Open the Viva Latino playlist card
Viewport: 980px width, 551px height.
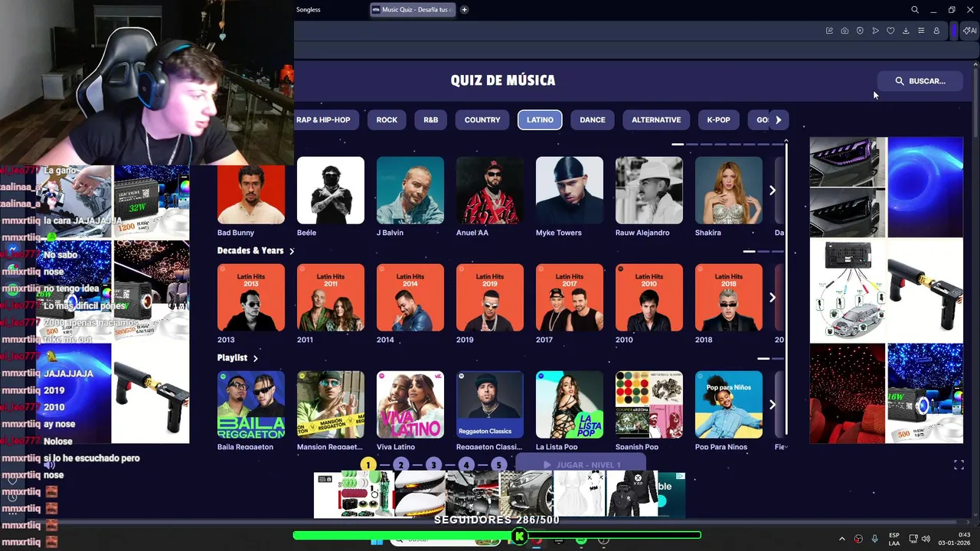coord(410,411)
